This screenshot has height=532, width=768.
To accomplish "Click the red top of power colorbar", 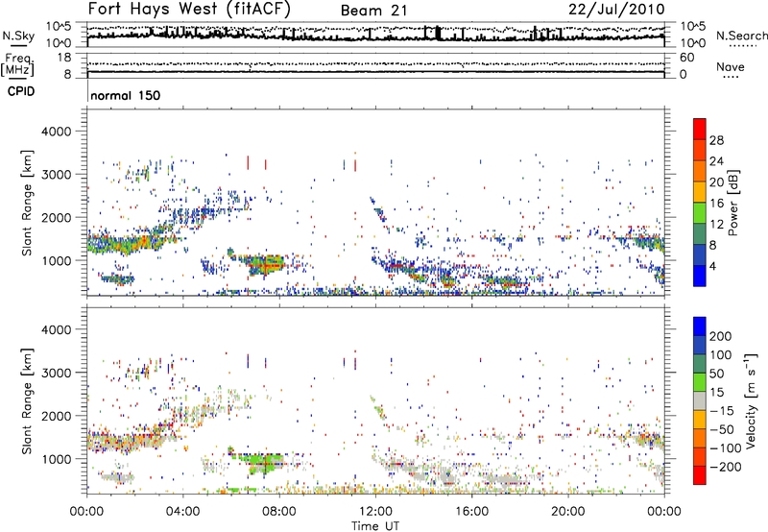I will pos(700,129).
